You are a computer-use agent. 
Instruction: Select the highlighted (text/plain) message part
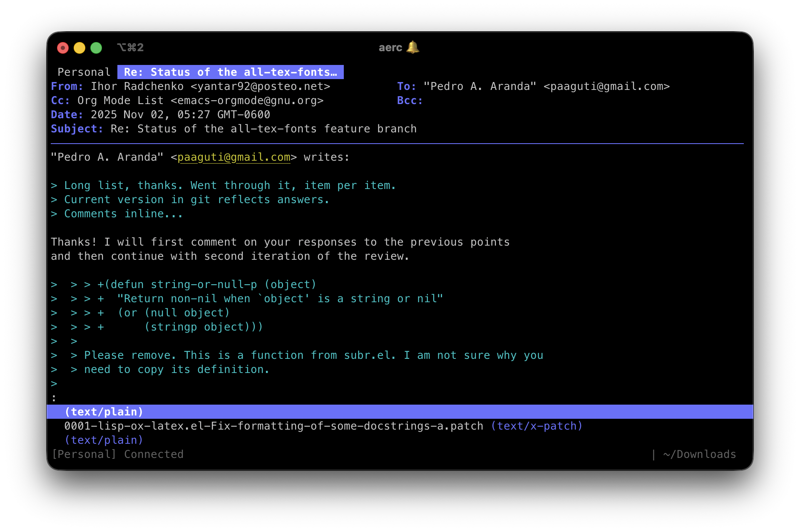[x=104, y=411]
